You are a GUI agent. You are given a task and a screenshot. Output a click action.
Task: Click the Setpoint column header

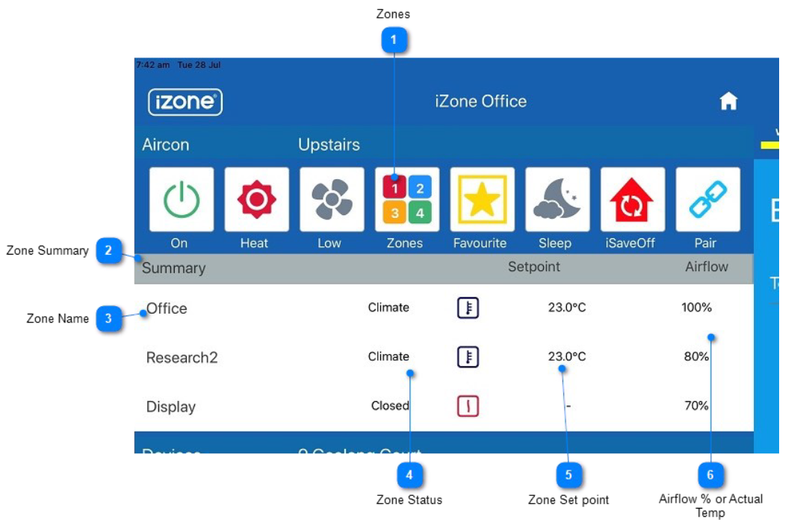click(534, 267)
